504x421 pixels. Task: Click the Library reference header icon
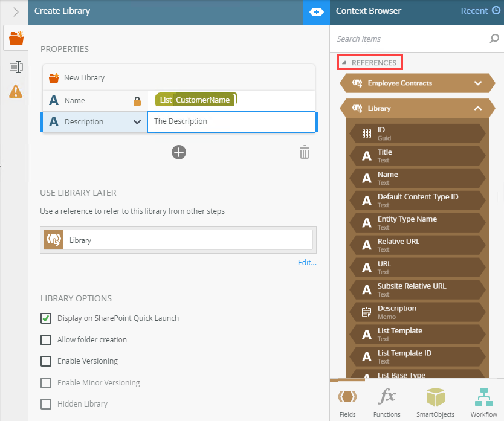(357, 108)
